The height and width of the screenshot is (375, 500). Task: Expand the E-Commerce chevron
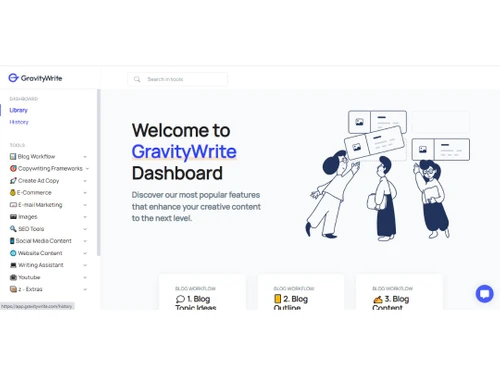[85, 193]
